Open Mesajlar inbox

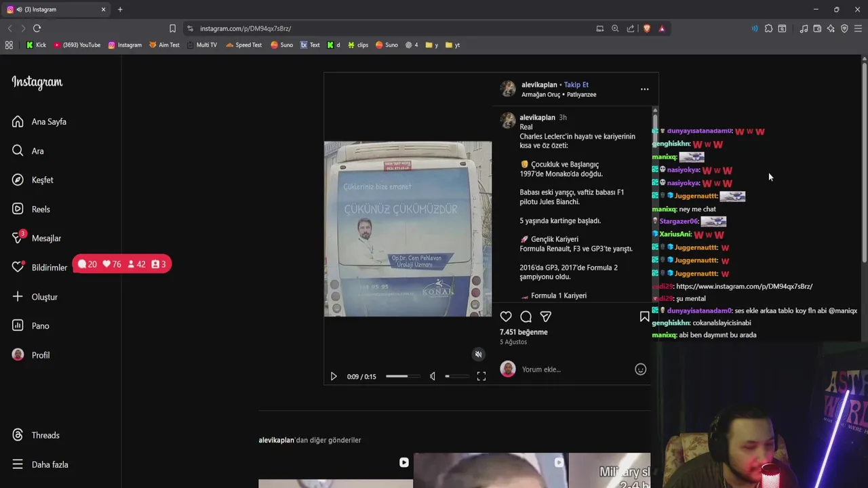(x=37, y=239)
